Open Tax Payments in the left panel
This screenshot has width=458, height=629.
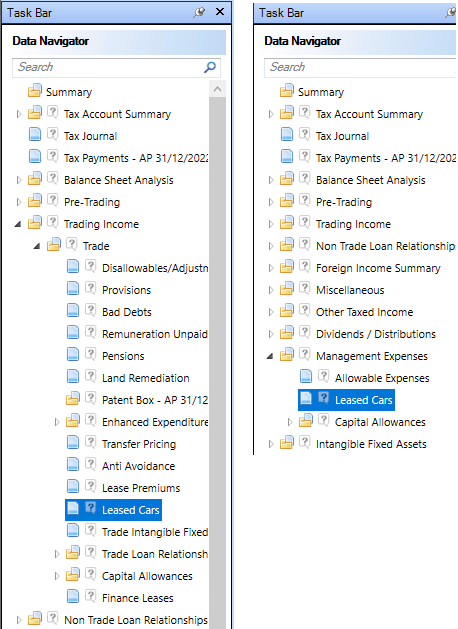click(x=136, y=158)
